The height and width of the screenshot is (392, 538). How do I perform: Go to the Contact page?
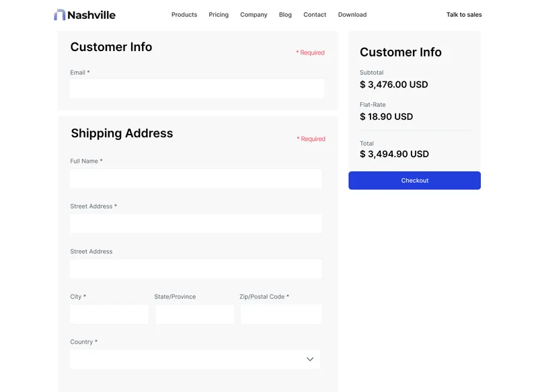[314, 14]
